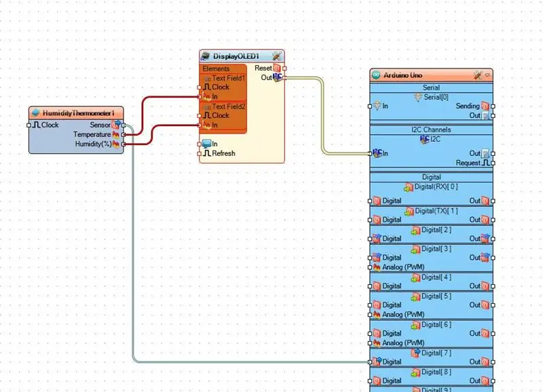543x392 pixels.
Task: Click the I2C Channels section header
Action: [431, 130]
